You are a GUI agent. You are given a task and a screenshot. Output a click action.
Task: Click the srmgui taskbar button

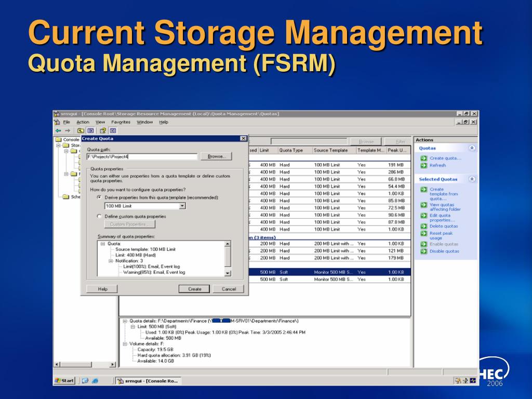(148, 381)
